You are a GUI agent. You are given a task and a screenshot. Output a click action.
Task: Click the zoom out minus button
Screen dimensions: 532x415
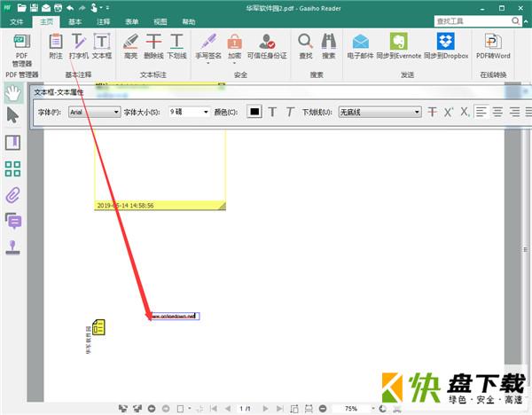click(323, 409)
